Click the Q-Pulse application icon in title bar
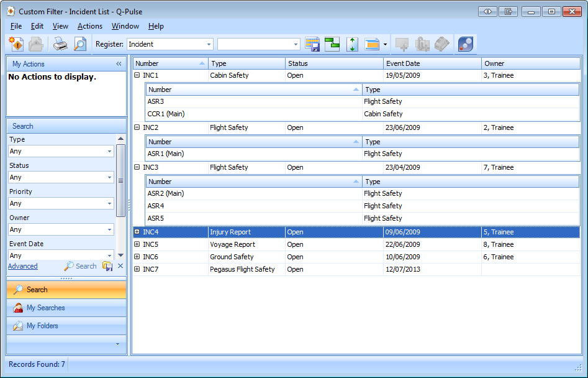The image size is (588, 378). pyautogui.click(x=11, y=11)
